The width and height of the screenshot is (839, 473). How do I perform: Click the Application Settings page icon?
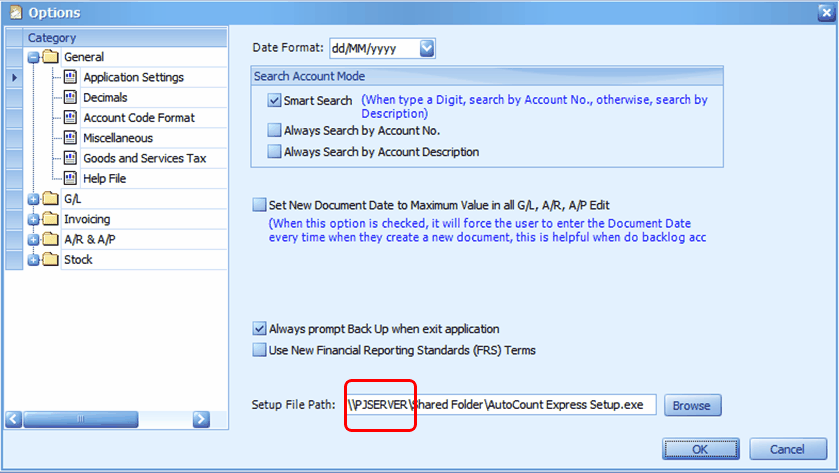(x=70, y=77)
